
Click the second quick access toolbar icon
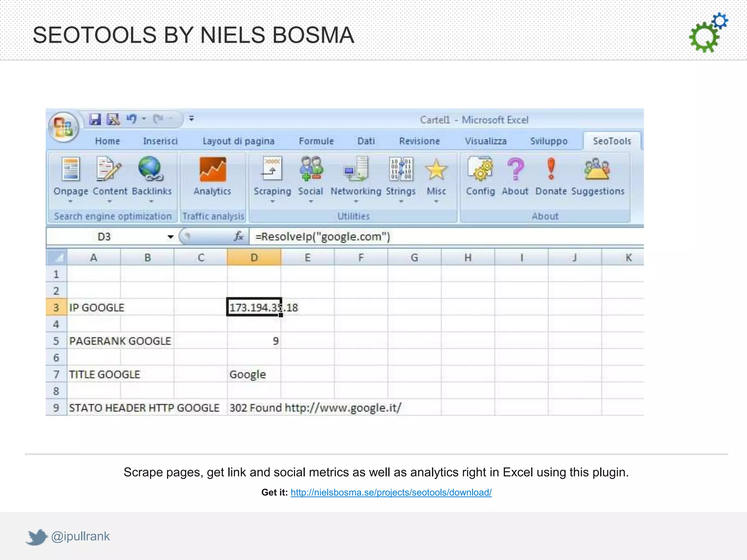pos(113,119)
